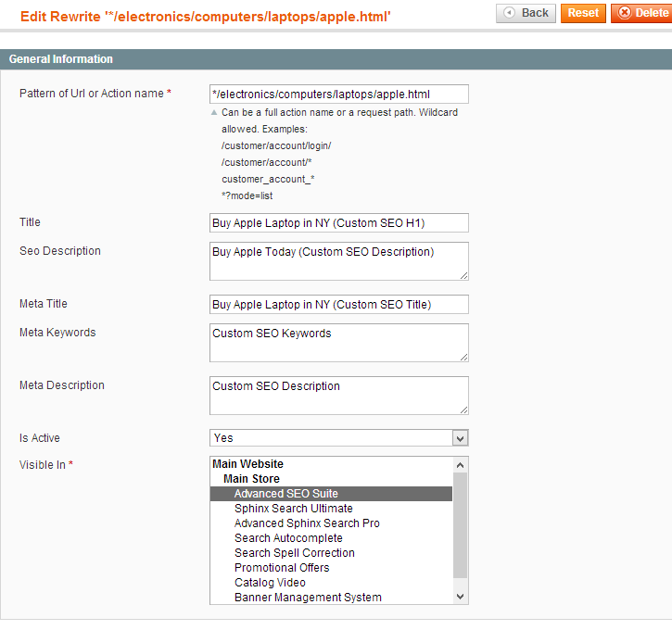Click the Back button's arrow icon
The image size is (672, 630).
click(509, 13)
